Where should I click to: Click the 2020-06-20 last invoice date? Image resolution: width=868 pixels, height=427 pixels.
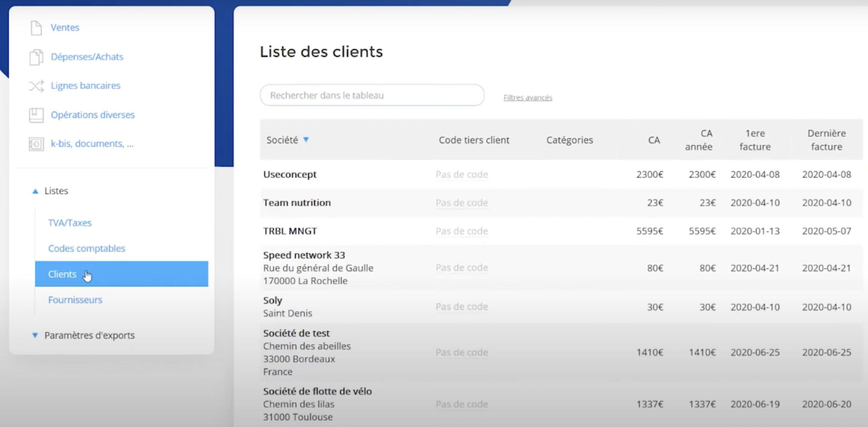click(827, 404)
